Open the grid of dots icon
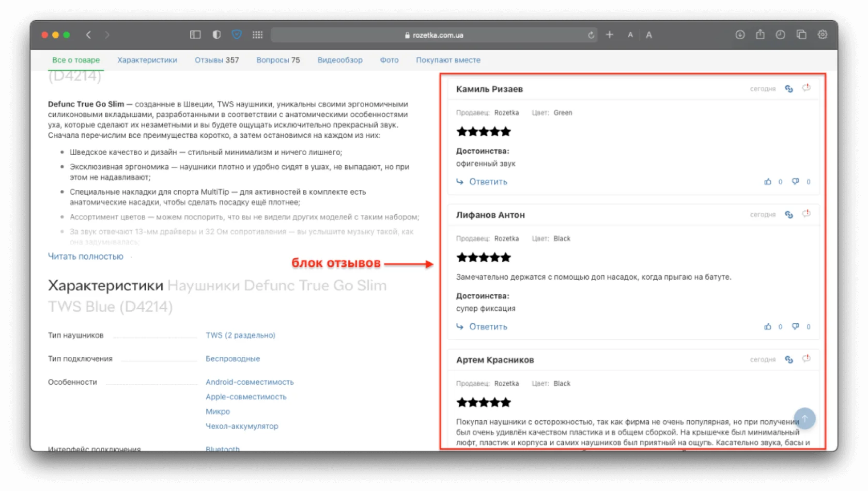Viewport: 868px width, 491px height. pos(257,35)
